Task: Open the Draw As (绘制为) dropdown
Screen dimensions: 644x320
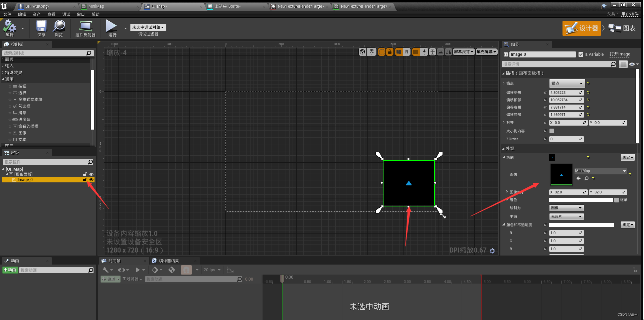Action: point(567,208)
